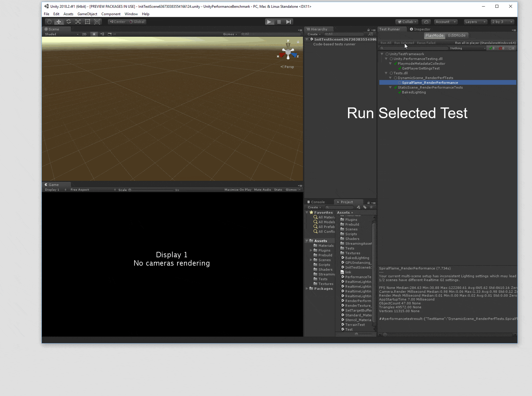The image size is (532, 396).
Task: Click the Step frame button
Action: pos(288,22)
